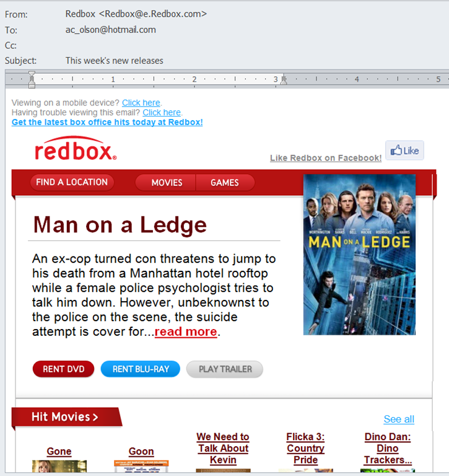Image resolution: width=449 pixels, height=476 pixels.
Task: Open the mobile device Click here link
Action: (x=141, y=103)
